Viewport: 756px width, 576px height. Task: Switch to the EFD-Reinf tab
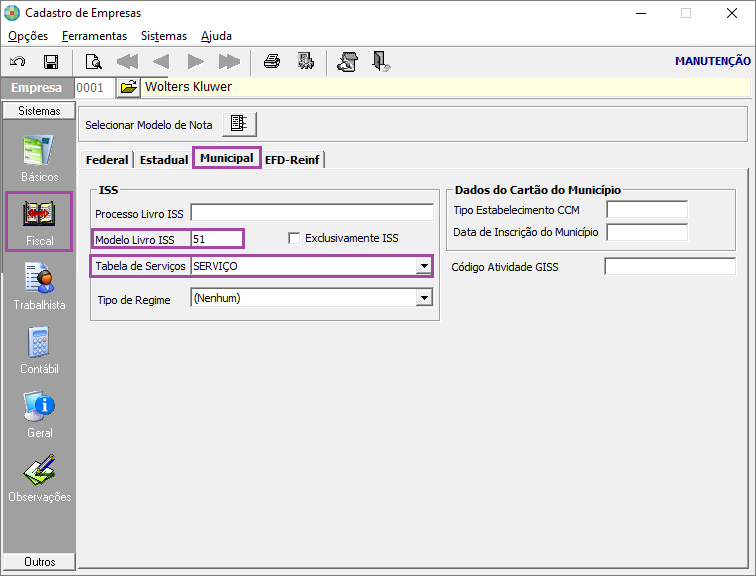click(x=292, y=160)
